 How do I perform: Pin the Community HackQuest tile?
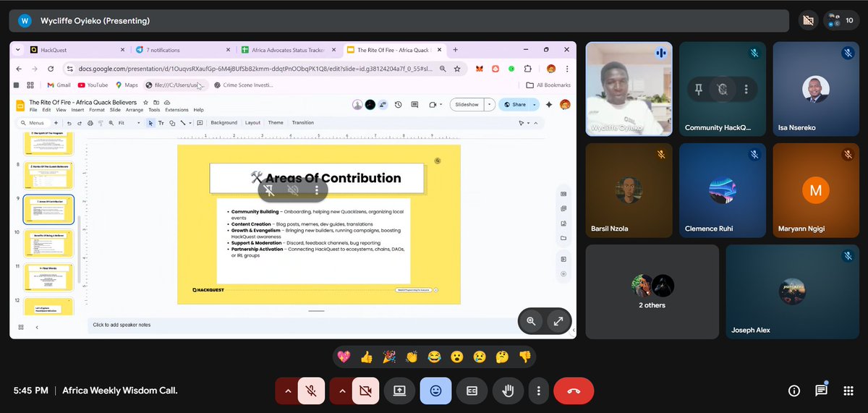point(698,90)
